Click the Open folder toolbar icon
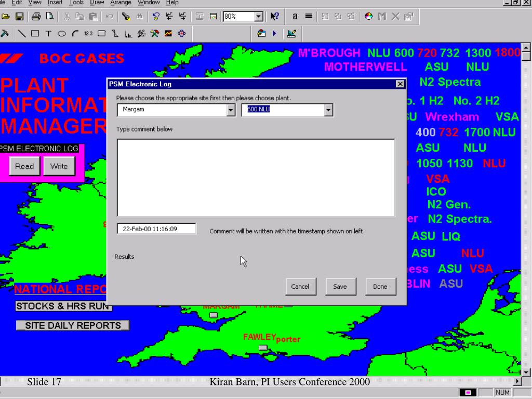Screen dimensions: 532x399 (5, 16)
